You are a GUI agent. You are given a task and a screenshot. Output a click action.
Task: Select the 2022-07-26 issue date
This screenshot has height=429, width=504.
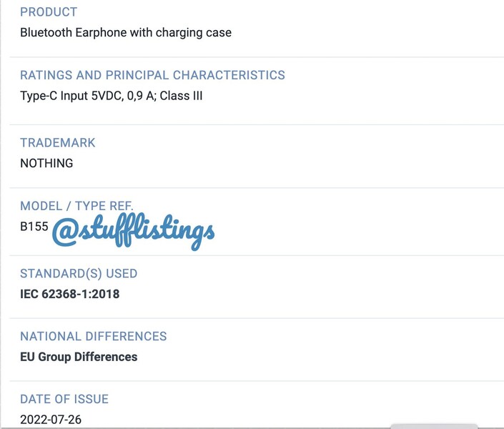click(x=51, y=420)
